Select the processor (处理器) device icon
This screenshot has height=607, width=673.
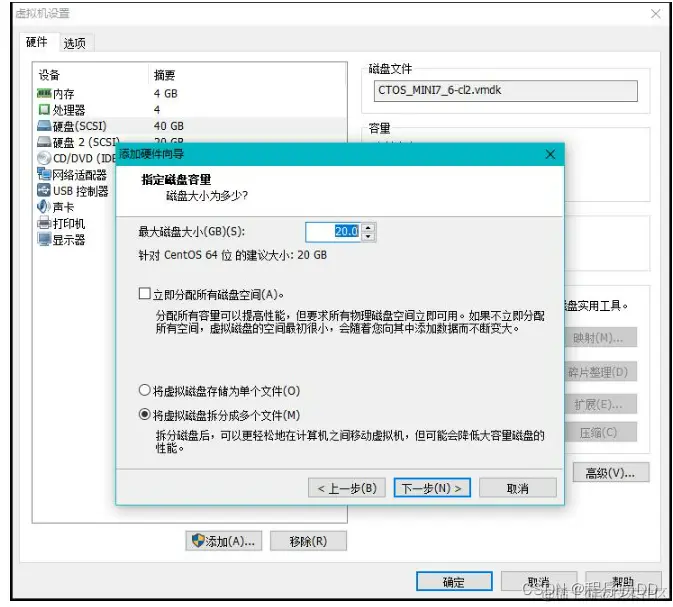[44, 109]
